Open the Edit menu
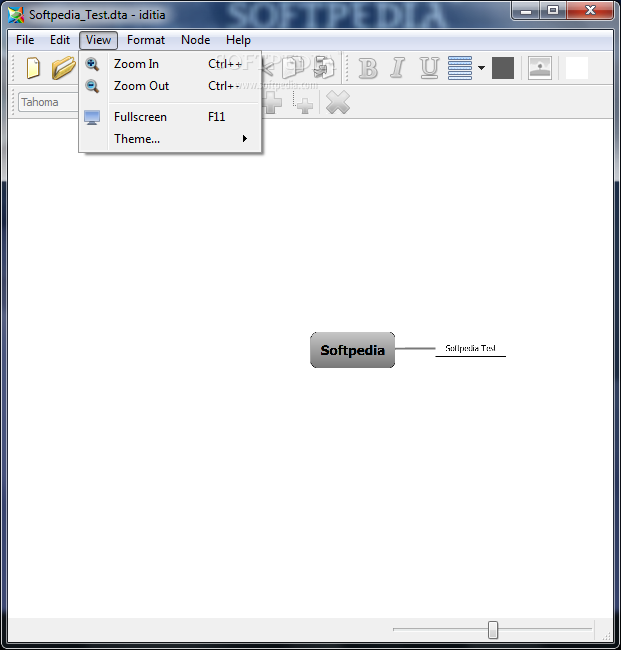Screen dimensions: 621x650 click(x=60, y=40)
